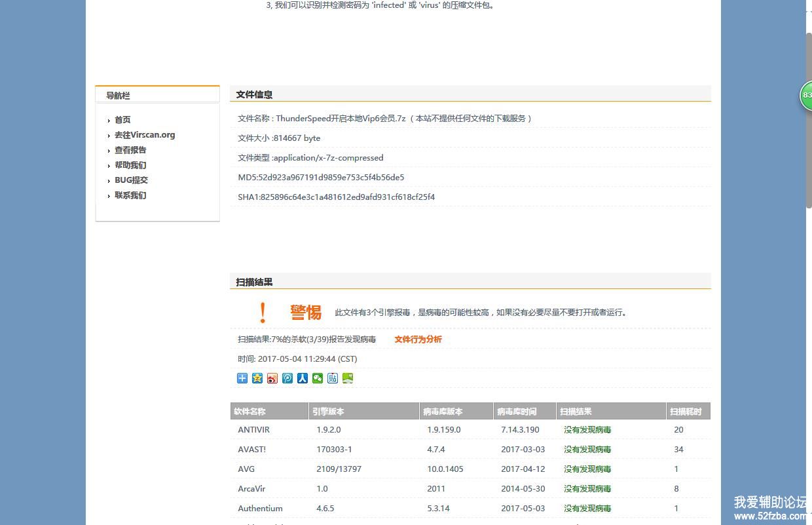This screenshot has width=812, height=525.
Task: Click Authentium engine version 4.6.5
Action: pyautogui.click(x=325, y=509)
